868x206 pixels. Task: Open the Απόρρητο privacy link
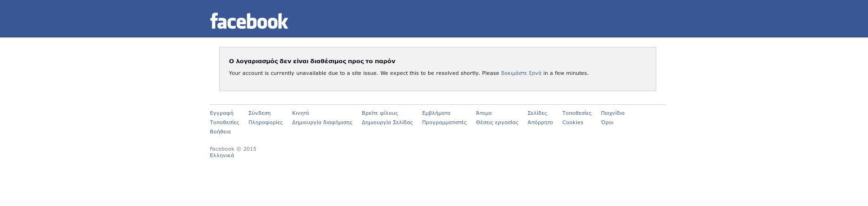tap(540, 122)
